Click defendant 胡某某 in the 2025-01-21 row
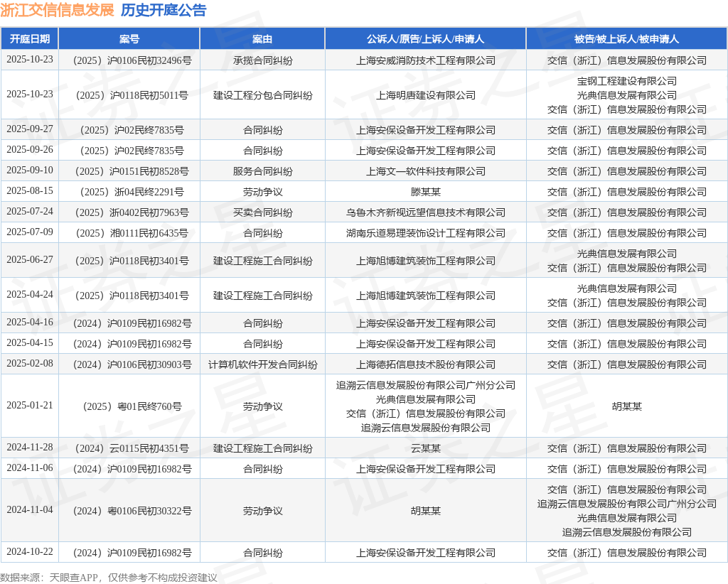728x584 pixels. pyautogui.click(x=627, y=406)
